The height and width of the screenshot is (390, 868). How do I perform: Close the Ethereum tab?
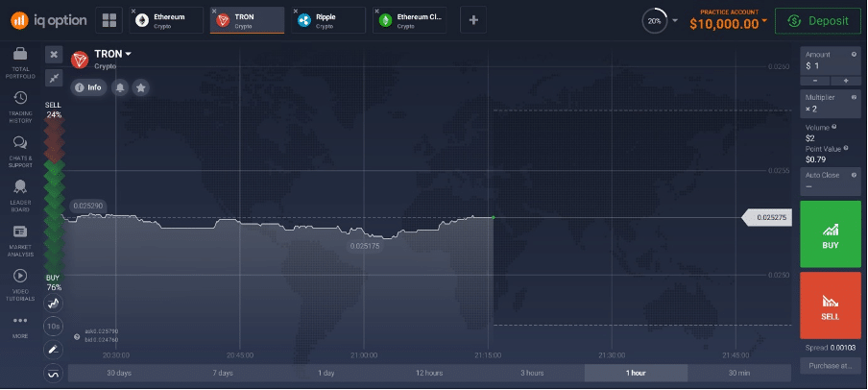pos(133,11)
